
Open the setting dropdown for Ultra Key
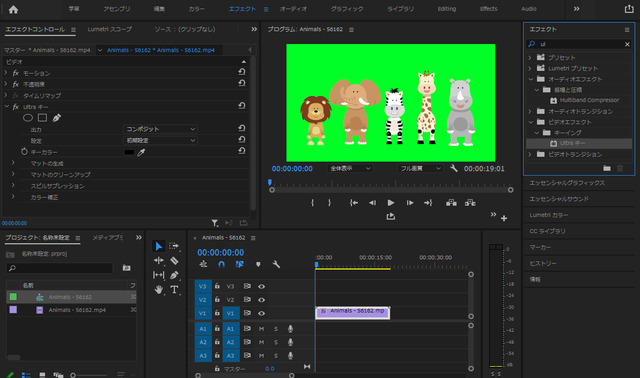[160, 140]
